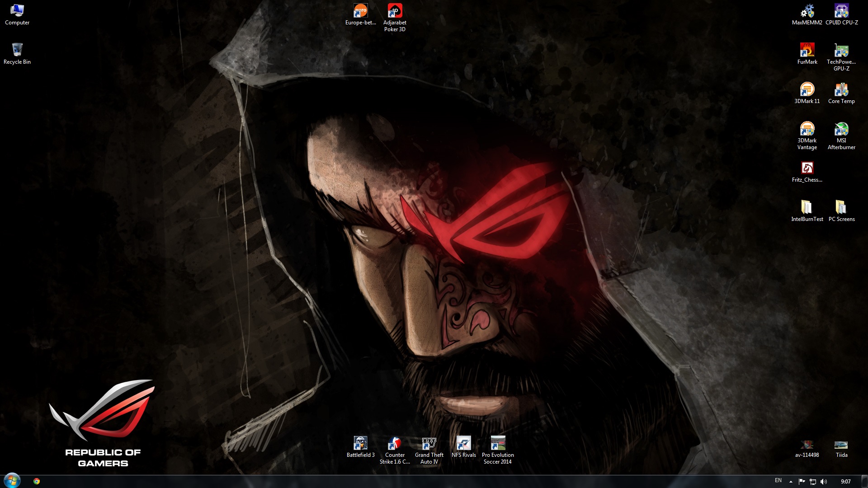Image resolution: width=868 pixels, height=488 pixels.
Task: Click the Show Desktop button
Action: pos(864,482)
